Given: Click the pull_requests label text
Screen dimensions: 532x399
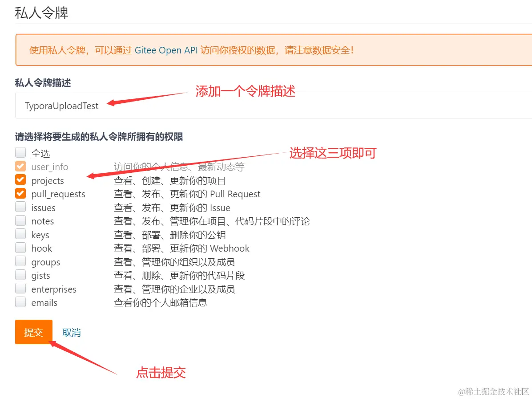Looking at the screenshot, I should point(58,194).
